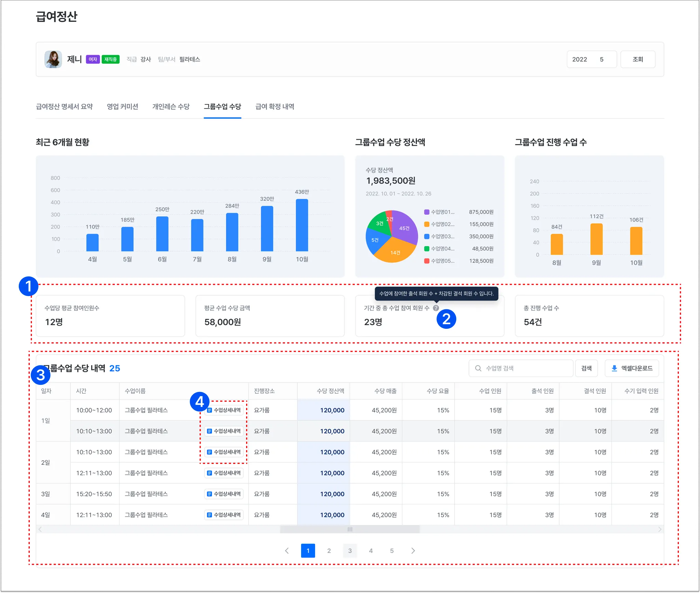Click the 검색 button
The width and height of the screenshot is (700, 593).
click(586, 368)
